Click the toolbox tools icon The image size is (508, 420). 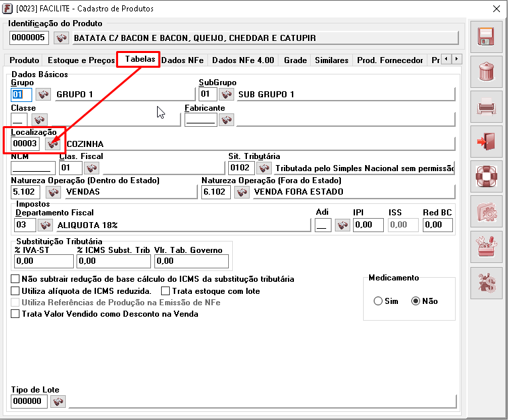pos(486,247)
